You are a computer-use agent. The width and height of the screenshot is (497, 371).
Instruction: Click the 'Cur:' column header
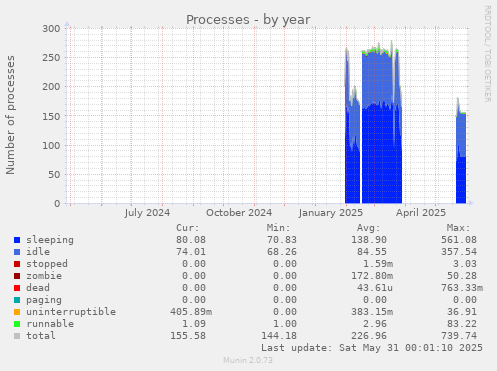coord(188,228)
